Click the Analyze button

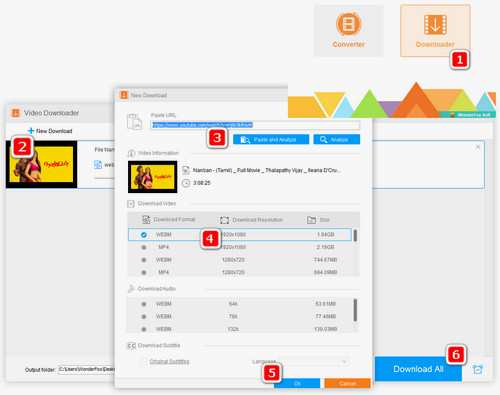337,139
